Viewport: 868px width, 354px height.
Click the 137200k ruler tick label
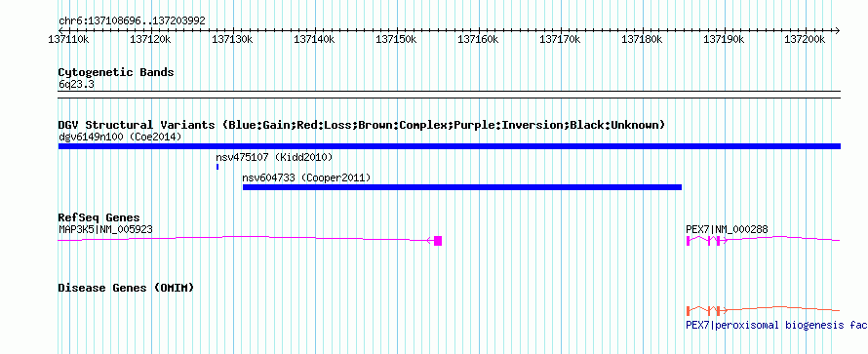pos(806,40)
